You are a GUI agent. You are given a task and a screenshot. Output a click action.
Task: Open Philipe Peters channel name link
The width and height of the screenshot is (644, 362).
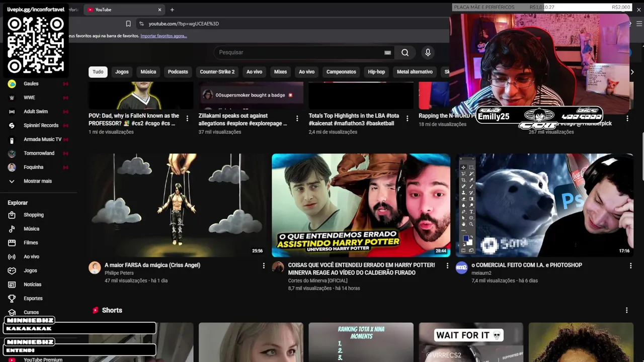tap(119, 273)
